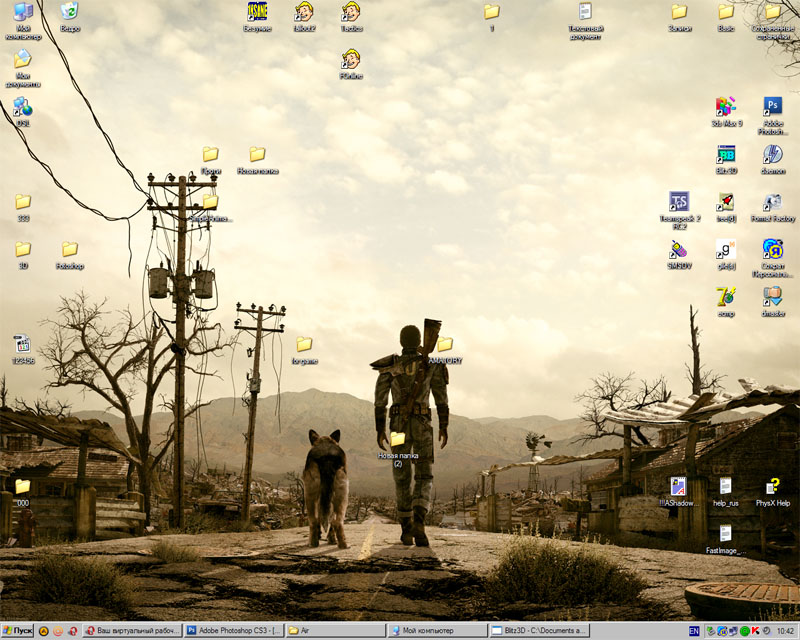Select the help_rus document icon
Image resolution: width=800 pixels, height=640 pixels.
point(726,486)
